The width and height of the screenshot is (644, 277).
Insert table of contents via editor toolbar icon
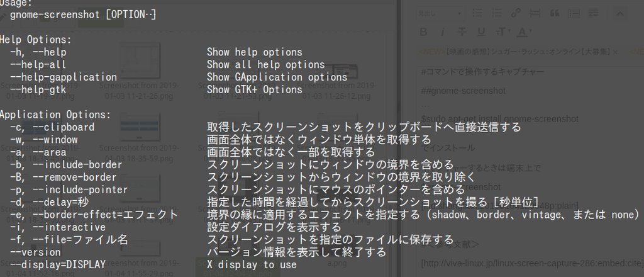(574, 13)
